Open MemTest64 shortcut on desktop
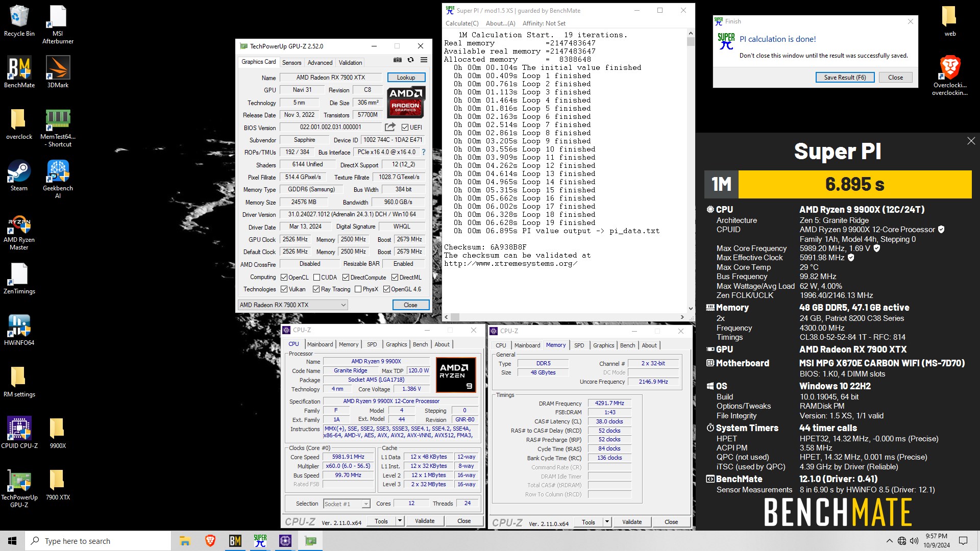 (58, 128)
